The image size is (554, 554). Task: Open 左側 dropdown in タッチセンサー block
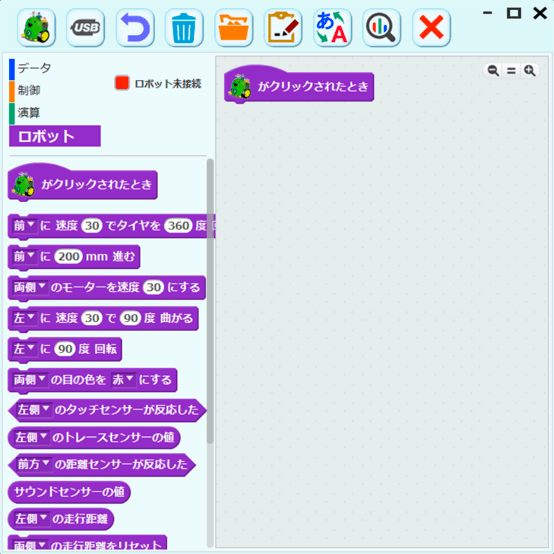click(34, 410)
